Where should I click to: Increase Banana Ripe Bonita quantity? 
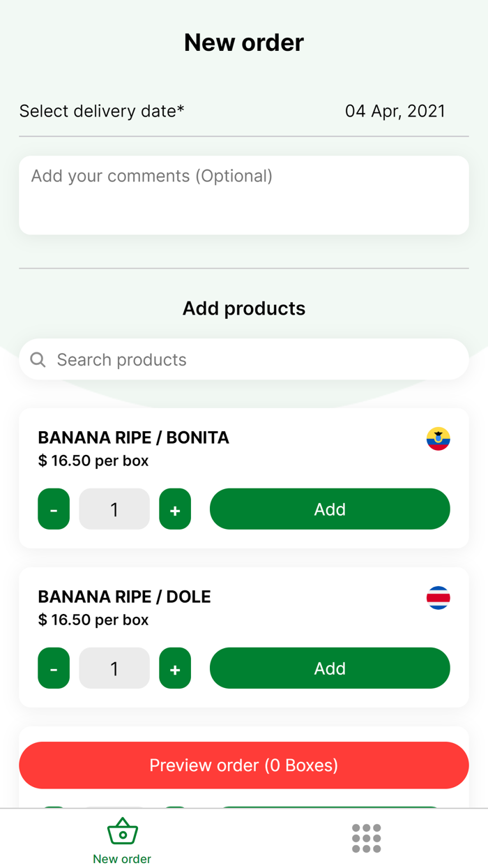175,509
